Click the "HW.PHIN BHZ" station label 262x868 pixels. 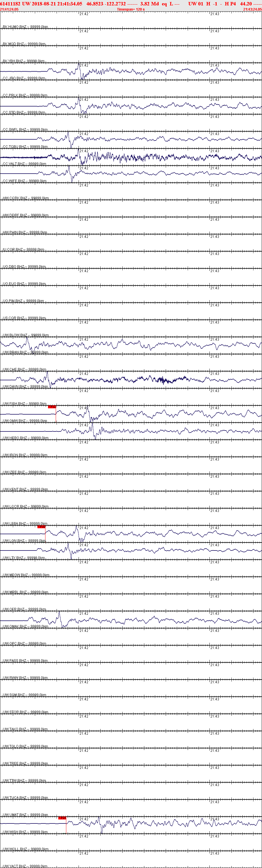(x=14, y=232)
